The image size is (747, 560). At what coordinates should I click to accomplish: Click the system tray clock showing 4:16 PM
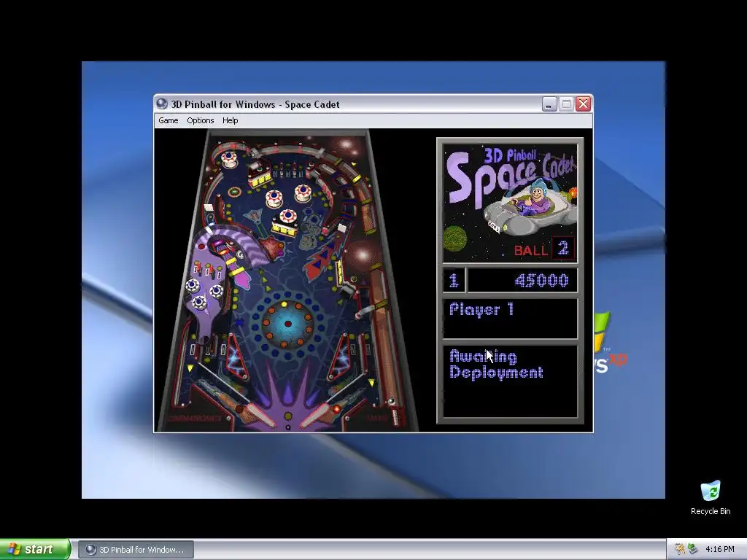click(x=720, y=550)
